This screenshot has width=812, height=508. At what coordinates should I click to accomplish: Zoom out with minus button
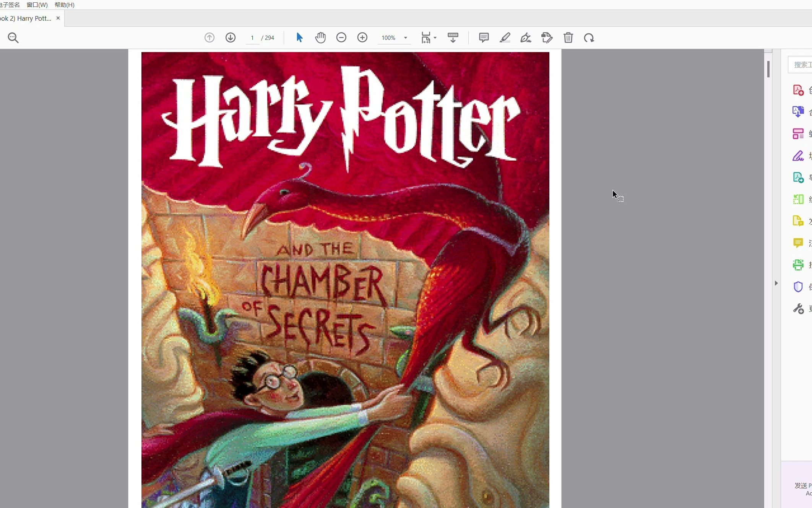tap(341, 37)
